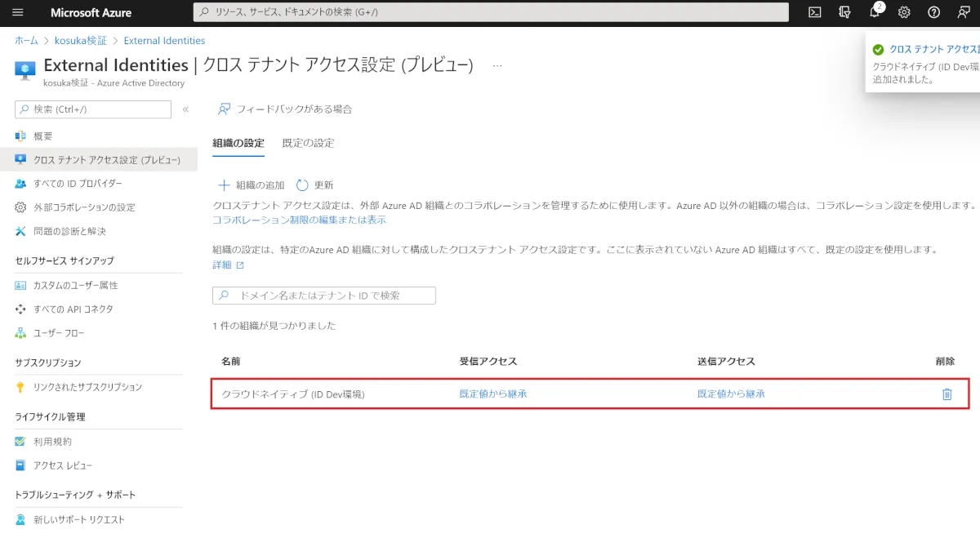Select クラウドネイティブ (ID Dev環境) organization row
Viewport: 980px width, 534px height.
(590, 394)
